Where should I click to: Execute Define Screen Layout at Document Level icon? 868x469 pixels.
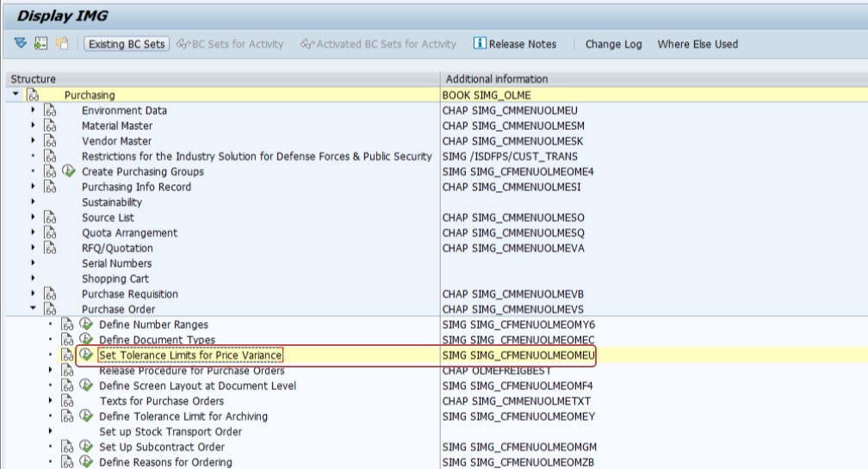[86, 385]
